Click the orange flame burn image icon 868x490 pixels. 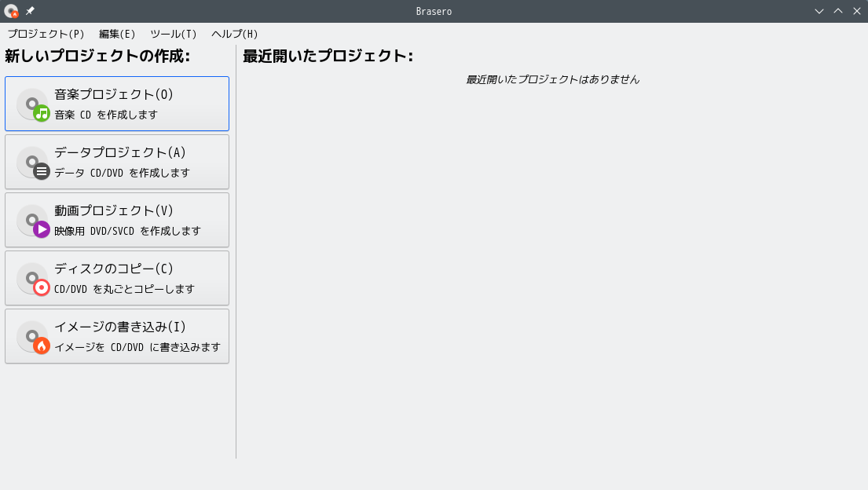(34, 337)
